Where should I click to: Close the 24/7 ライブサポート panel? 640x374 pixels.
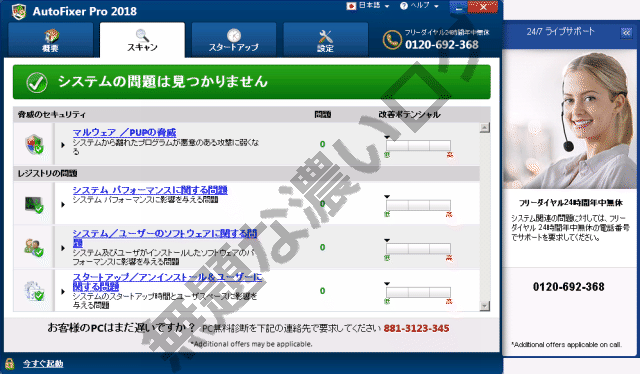(626, 32)
